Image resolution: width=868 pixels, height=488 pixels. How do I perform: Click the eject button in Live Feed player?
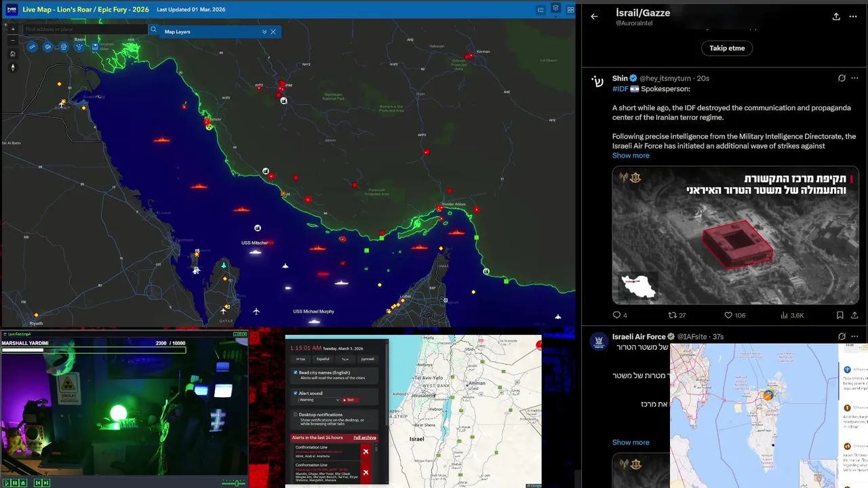click(23, 483)
